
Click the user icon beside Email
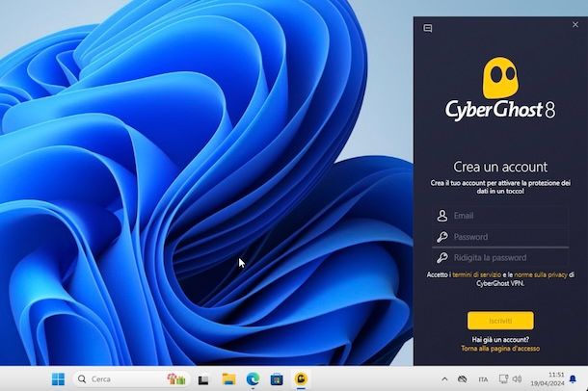point(442,216)
